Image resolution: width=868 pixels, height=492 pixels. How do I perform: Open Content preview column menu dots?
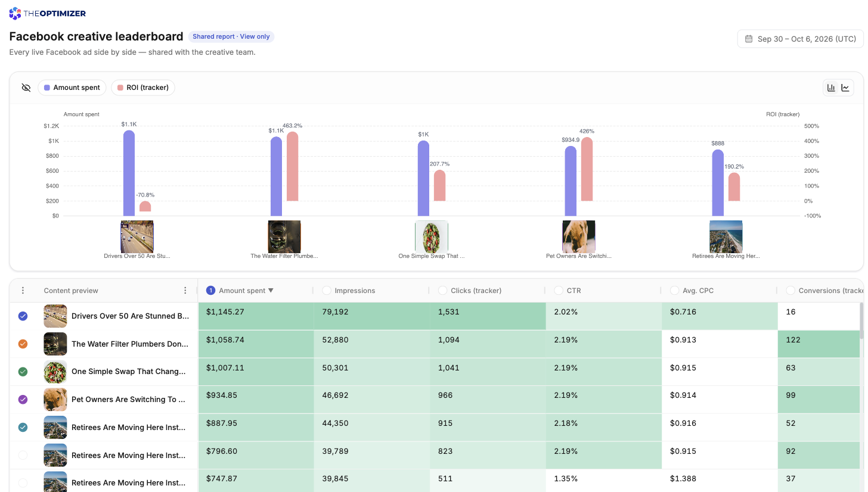(185, 291)
